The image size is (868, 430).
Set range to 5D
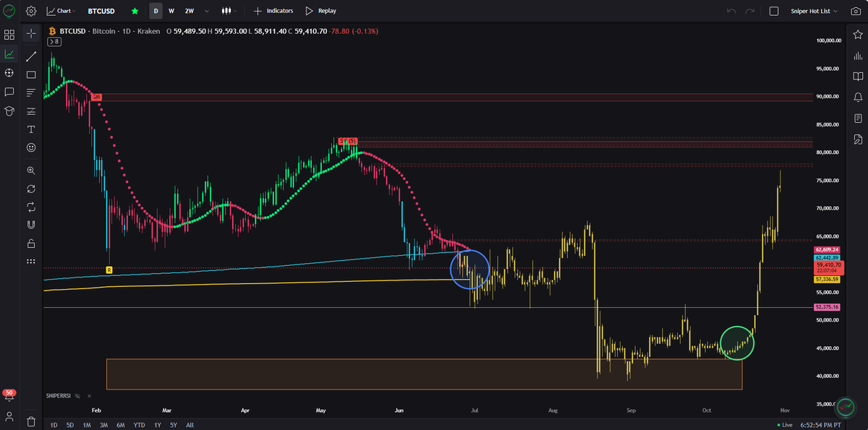pyautogui.click(x=70, y=425)
